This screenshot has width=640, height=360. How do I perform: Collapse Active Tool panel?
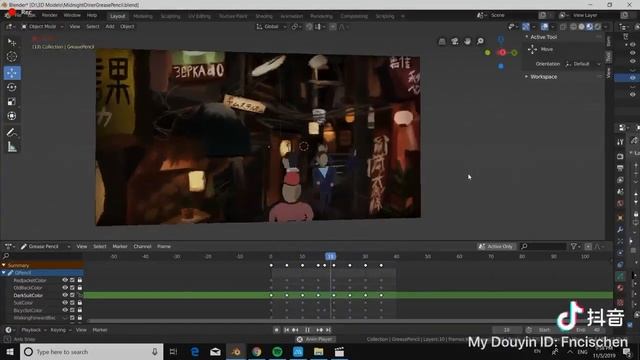(x=527, y=37)
